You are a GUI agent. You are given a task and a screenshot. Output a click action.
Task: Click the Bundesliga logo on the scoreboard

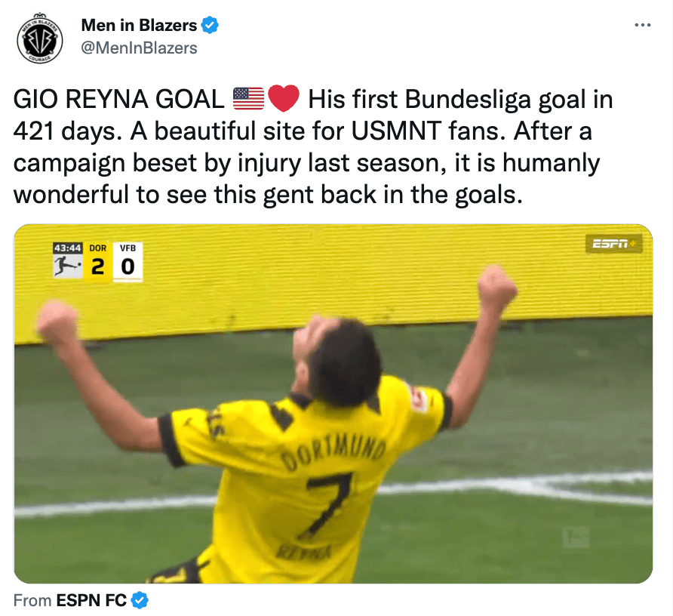point(67,266)
